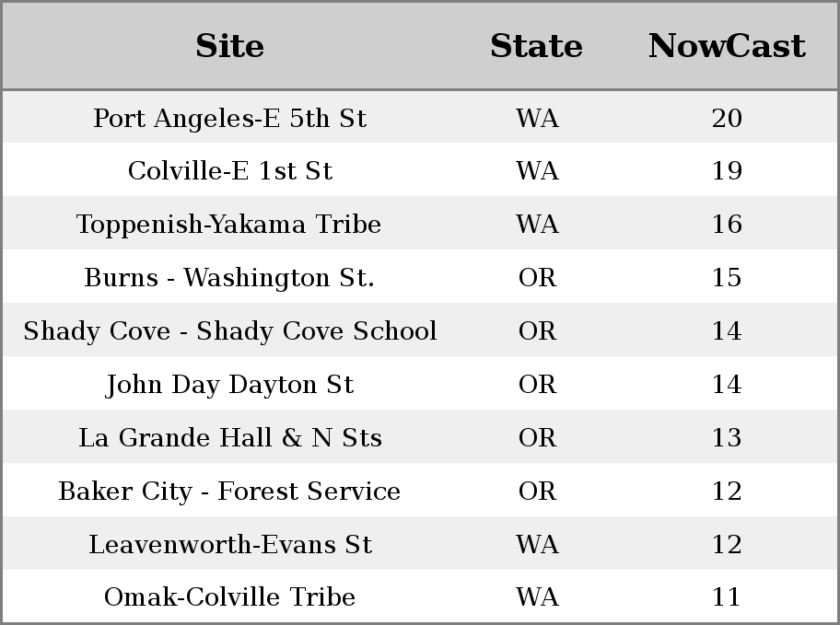Select Leavenworth-Evans St site name
840x625 pixels.
(x=230, y=544)
